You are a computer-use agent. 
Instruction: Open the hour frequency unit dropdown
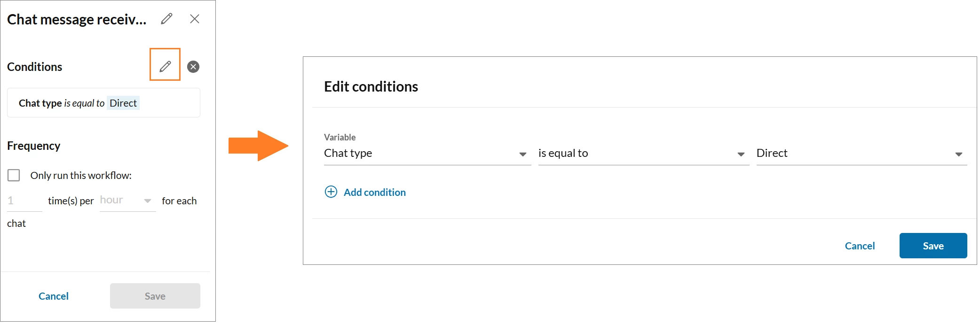tap(127, 201)
